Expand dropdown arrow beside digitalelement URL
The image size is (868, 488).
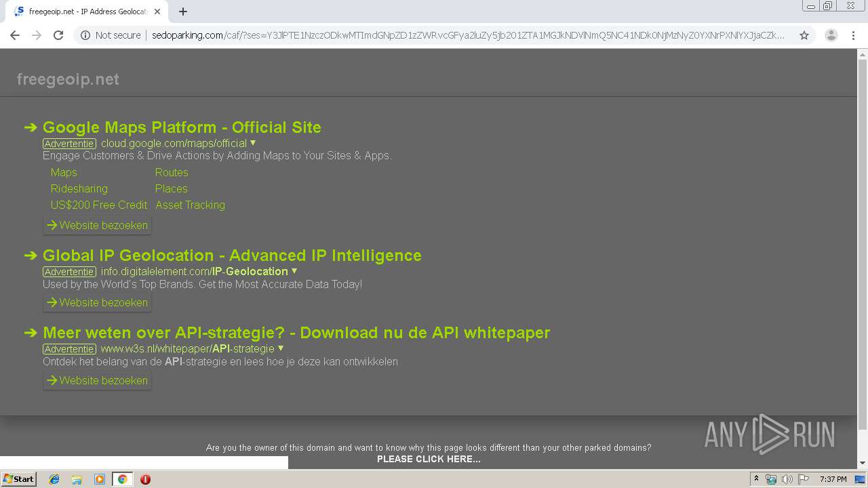294,271
